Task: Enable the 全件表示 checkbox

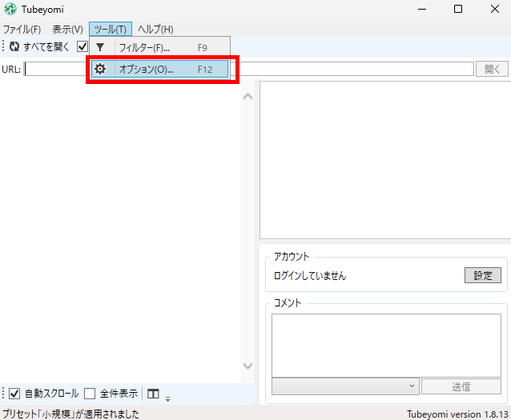Action: tap(90, 394)
